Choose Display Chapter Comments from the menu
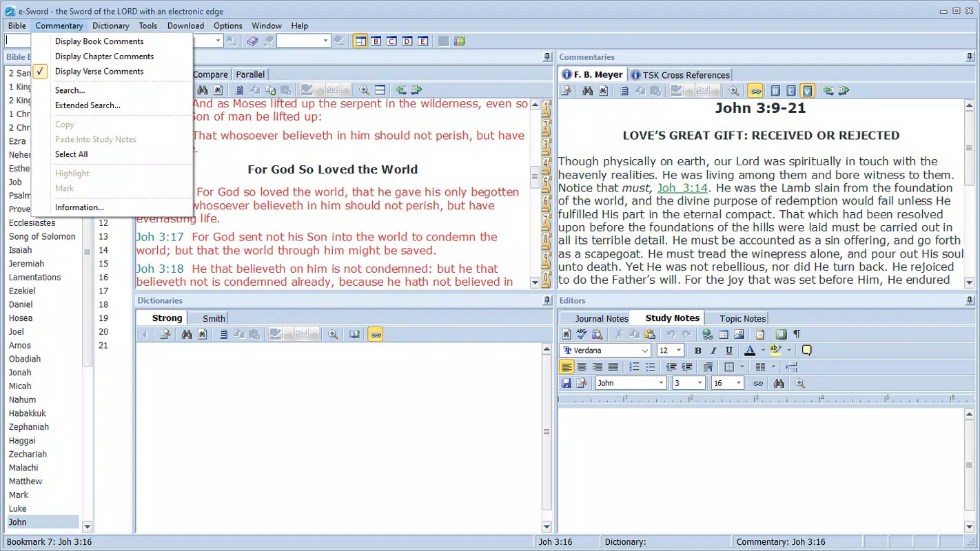 coord(104,56)
